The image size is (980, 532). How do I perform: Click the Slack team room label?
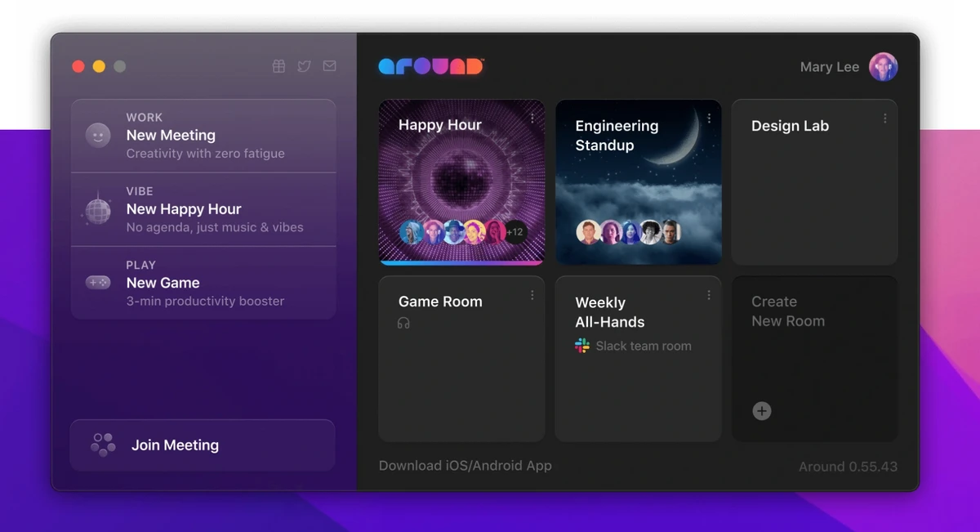(x=644, y=346)
